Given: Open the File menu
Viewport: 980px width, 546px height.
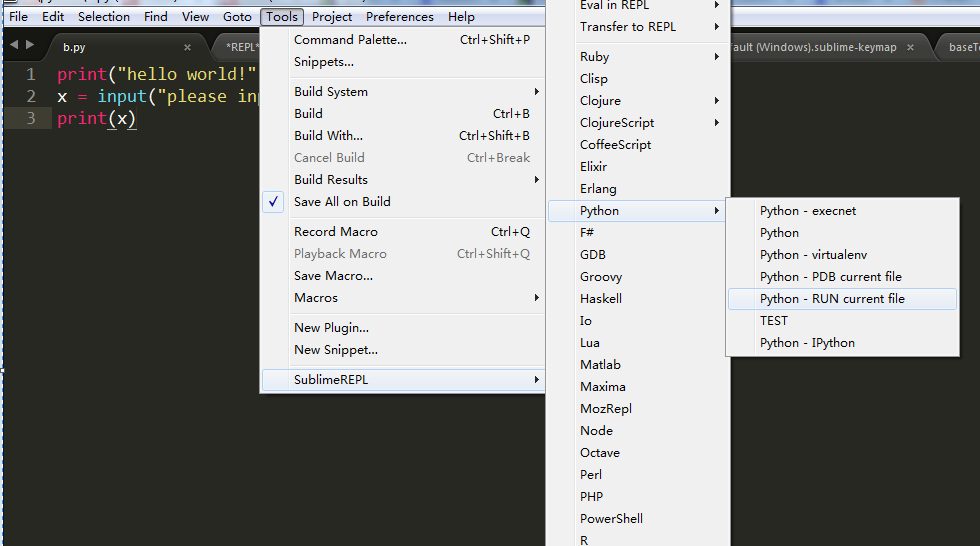Looking at the screenshot, I should click(18, 17).
